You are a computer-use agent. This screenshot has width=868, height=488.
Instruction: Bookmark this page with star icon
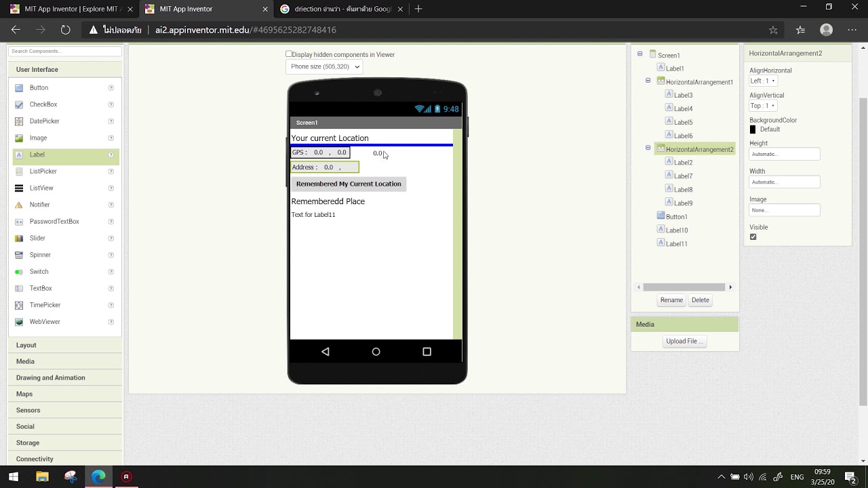point(773,30)
